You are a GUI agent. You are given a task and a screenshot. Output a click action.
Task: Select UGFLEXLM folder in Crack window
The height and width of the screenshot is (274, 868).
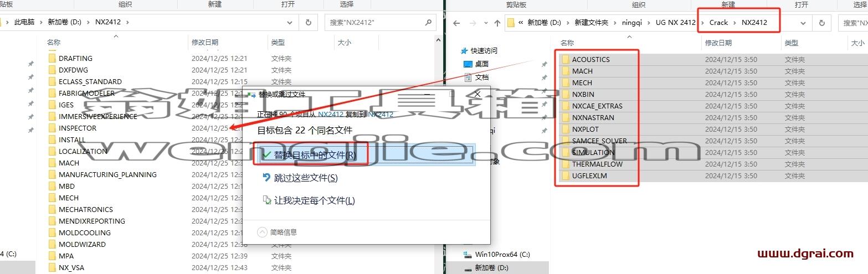point(590,175)
